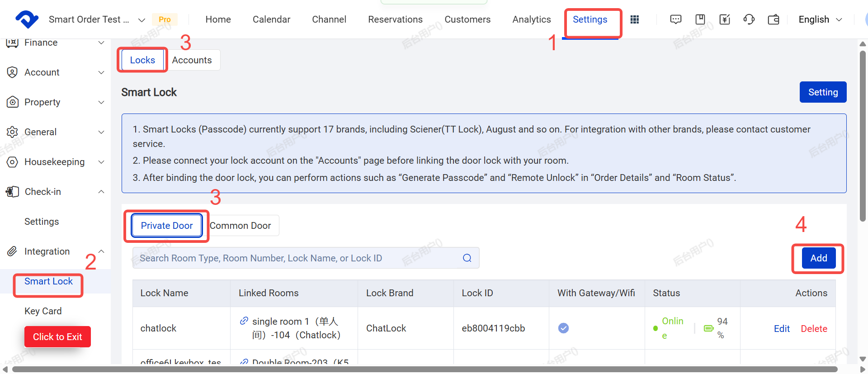Click the Account shield icon
Viewport: 868px width, 374px height.
pyautogui.click(x=12, y=72)
